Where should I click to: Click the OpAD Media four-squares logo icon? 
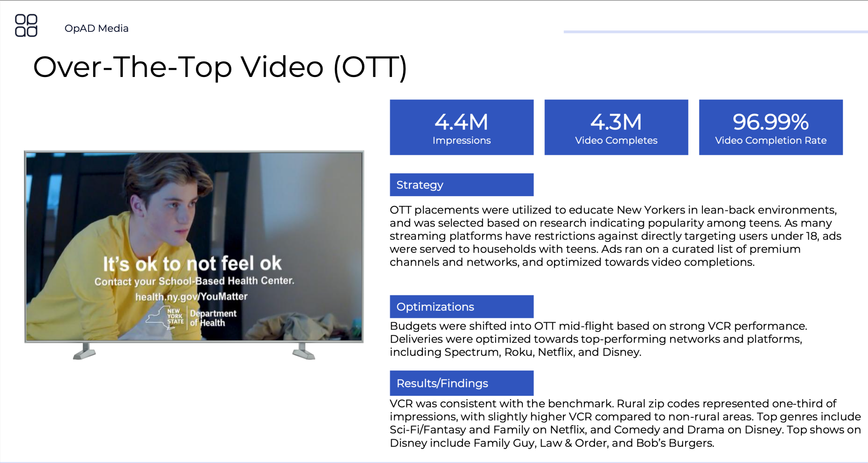pyautogui.click(x=26, y=25)
